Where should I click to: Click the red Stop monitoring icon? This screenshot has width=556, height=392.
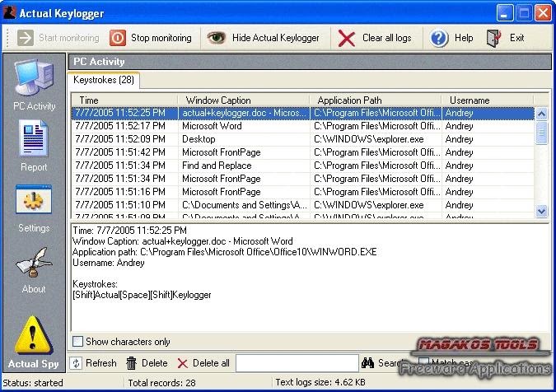pos(117,38)
